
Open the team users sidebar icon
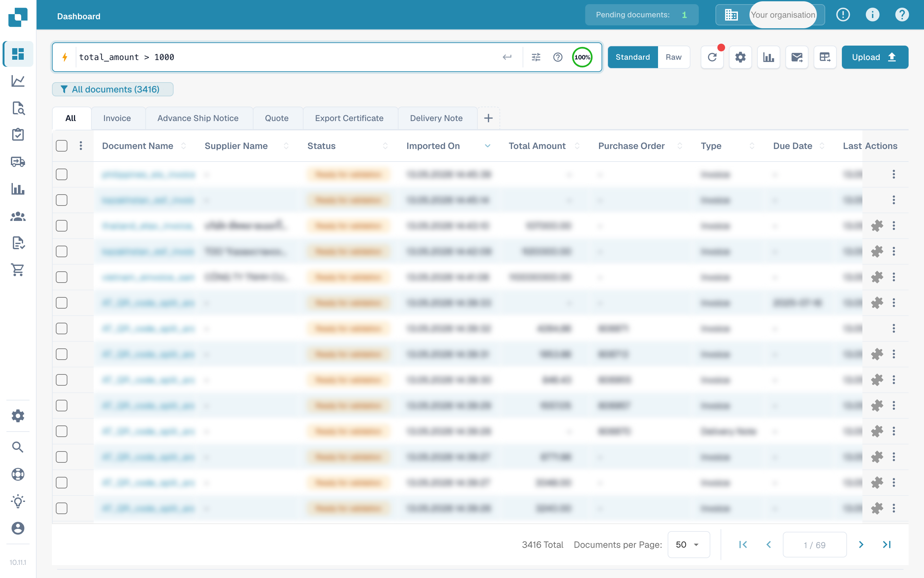pos(18,216)
